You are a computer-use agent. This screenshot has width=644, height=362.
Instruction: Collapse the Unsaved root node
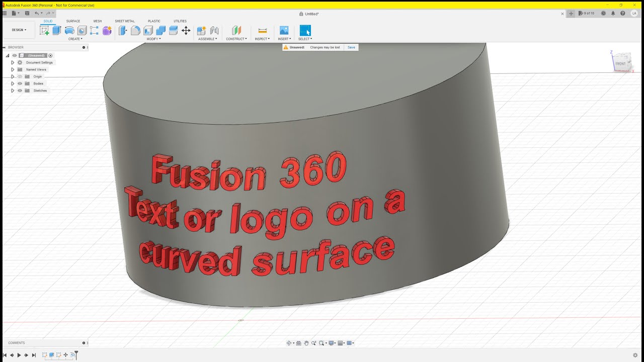tap(8, 55)
